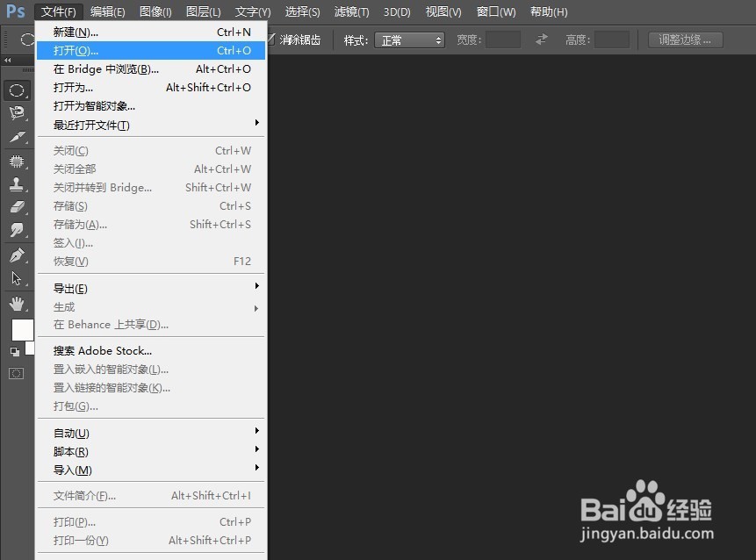Click the 打印(P)... menu entry
The image size is (756, 560).
pyautogui.click(x=151, y=521)
